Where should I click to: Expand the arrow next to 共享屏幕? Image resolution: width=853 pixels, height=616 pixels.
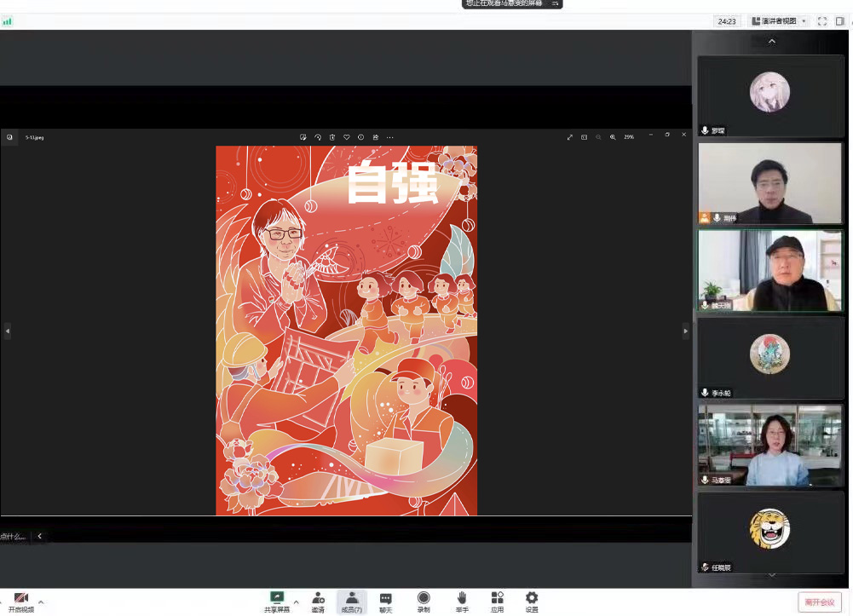pos(296,601)
